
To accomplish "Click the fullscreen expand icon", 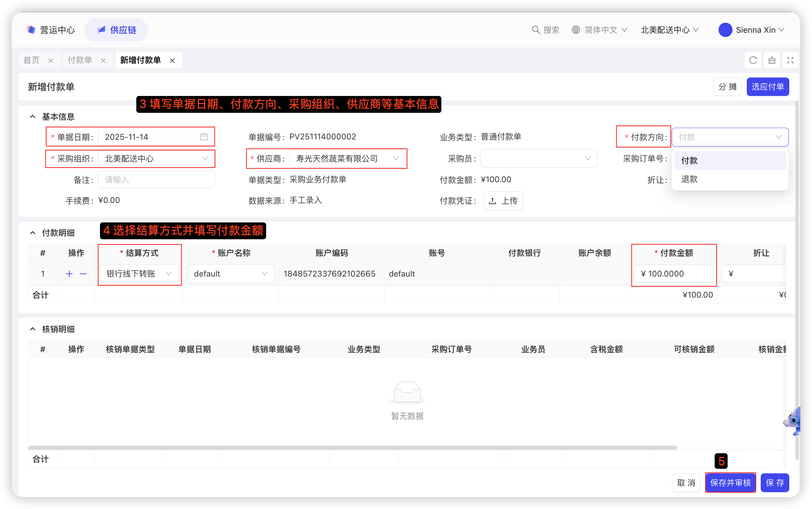I will tap(790, 60).
